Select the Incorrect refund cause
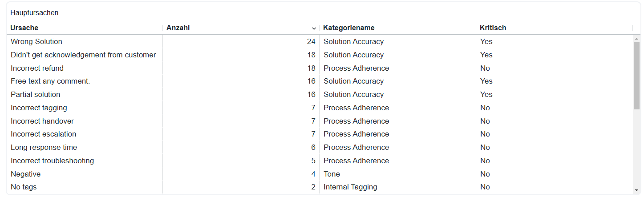The height and width of the screenshot is (197, 644). (37, 68)
